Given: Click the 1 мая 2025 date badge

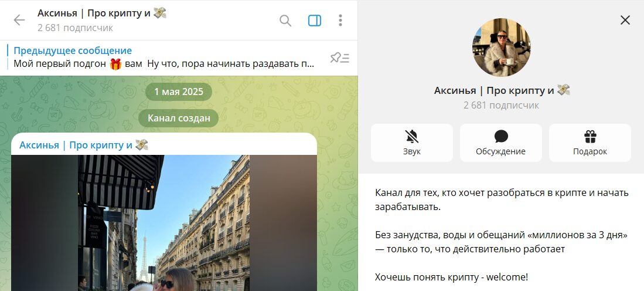Looking at the screenshot, I should tap(179, 92).
